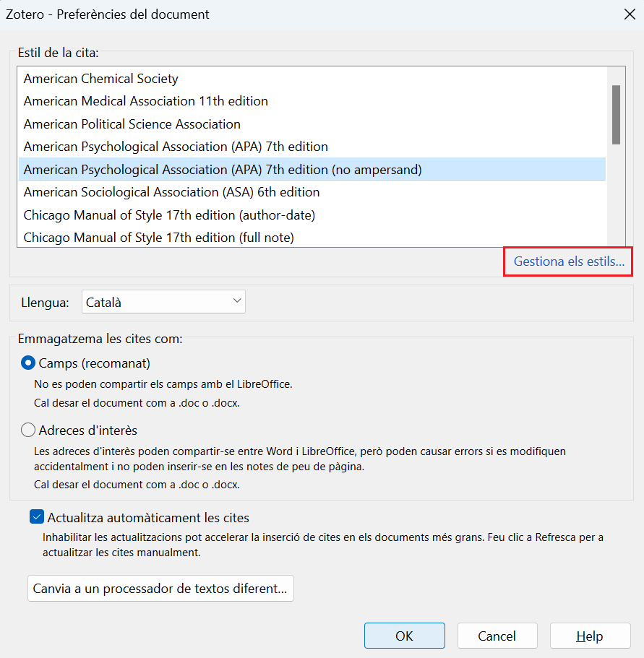
Task: Click the citation style list scrollbar thumb
Action: coord(616,115)
